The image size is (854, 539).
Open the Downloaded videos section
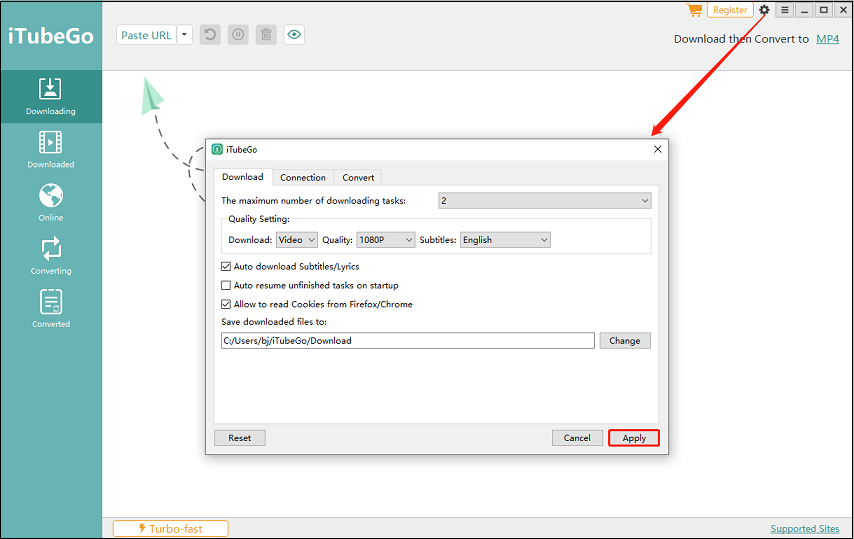(x=51, y=150)
